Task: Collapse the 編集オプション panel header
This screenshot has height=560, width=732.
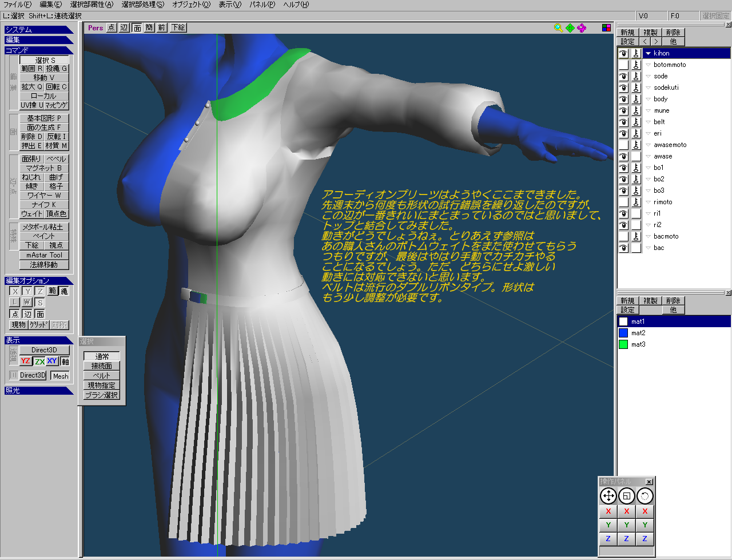Action: [38, 281]
